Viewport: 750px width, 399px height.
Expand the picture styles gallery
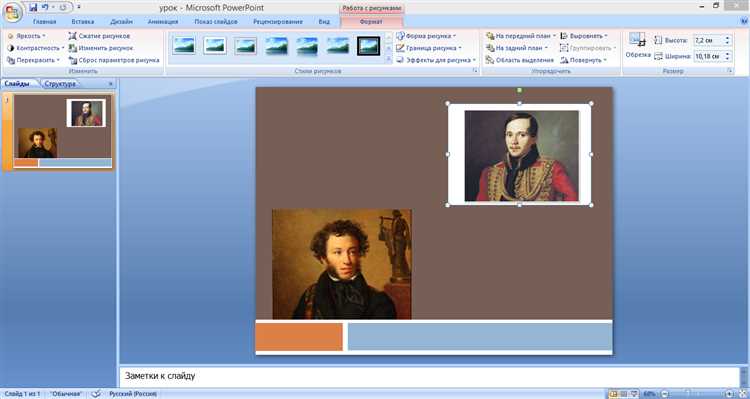pos(388,59)
